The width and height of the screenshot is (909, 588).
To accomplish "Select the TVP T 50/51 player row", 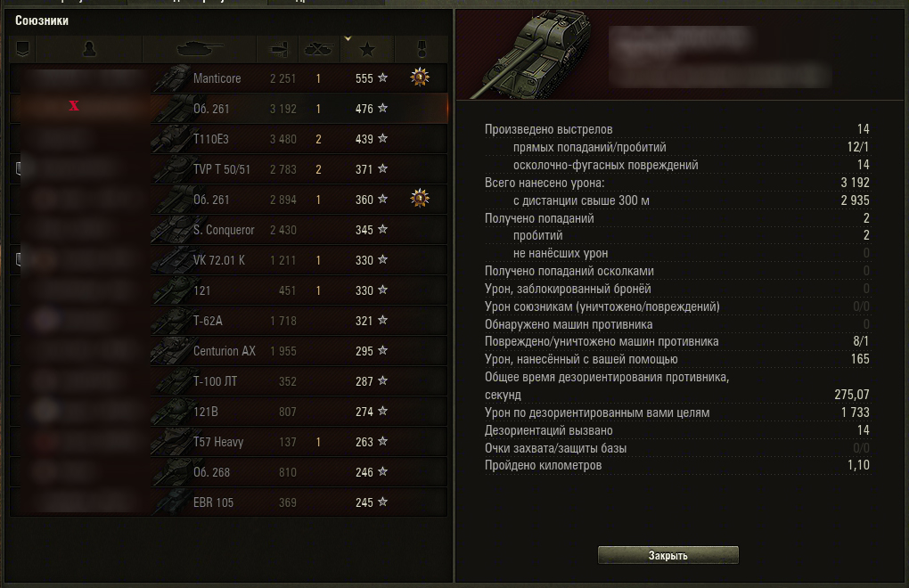I will (228, 169).
